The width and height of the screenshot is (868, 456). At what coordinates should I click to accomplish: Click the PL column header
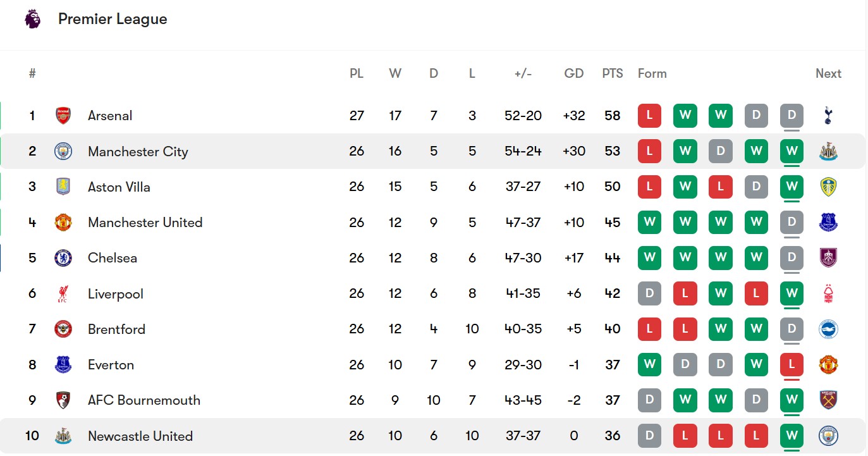point(357,73)
